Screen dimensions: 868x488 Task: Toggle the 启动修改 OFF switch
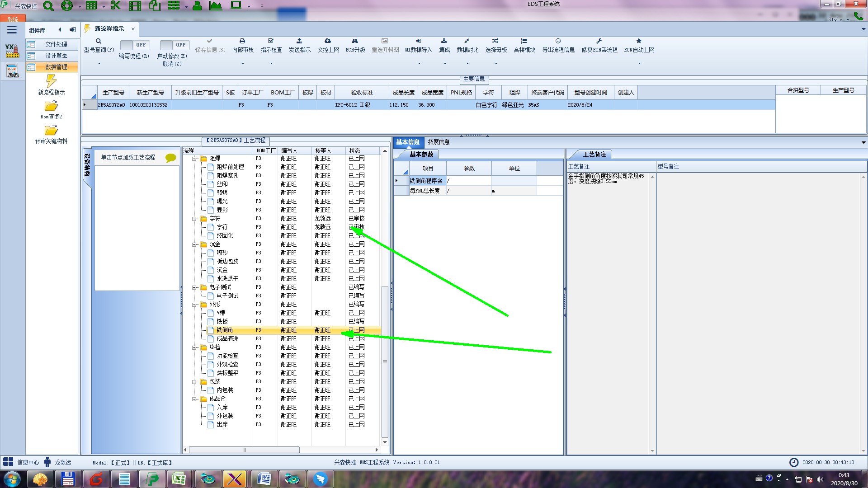(x=174, y=45)
